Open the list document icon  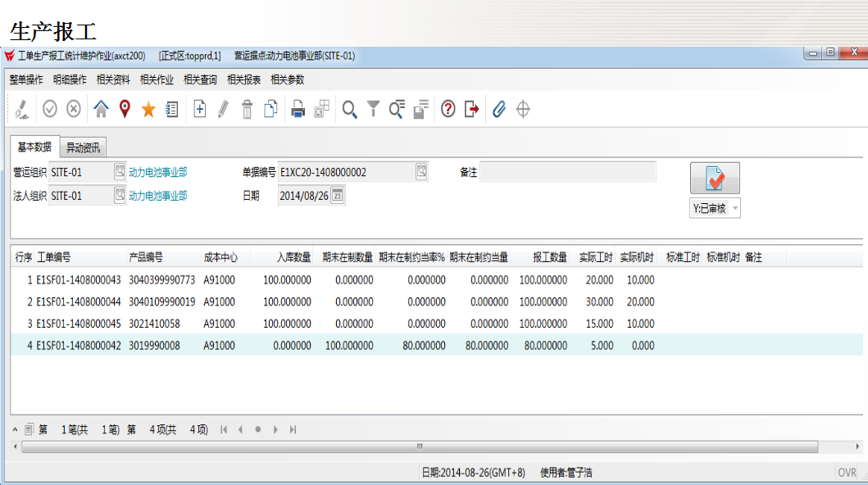pyautogui.click(x=172, y=110)
